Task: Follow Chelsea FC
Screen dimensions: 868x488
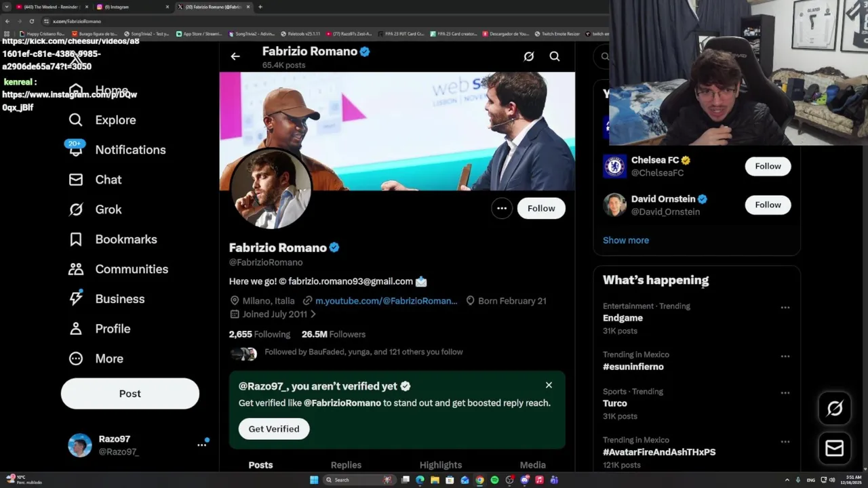Action: tap(768, 166)
